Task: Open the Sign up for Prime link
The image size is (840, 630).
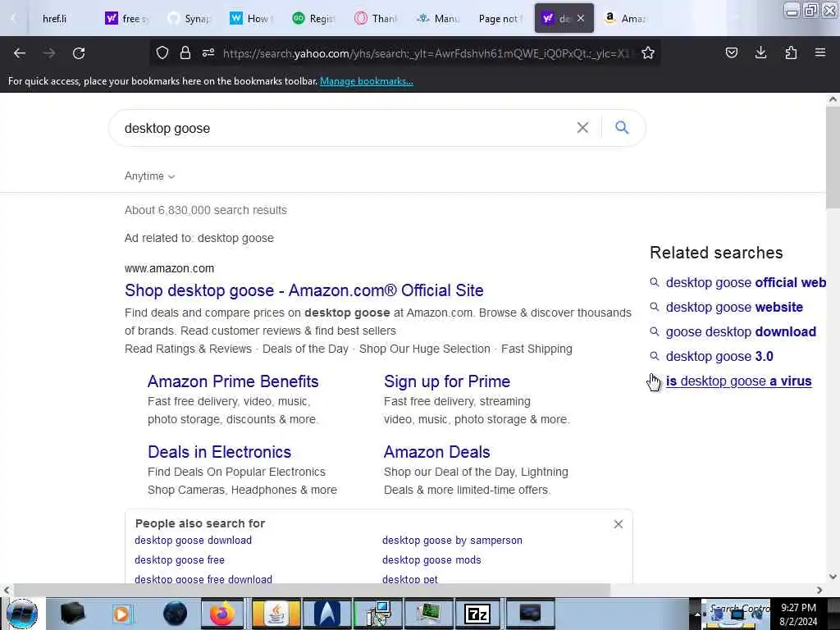Action: (447, 381)
